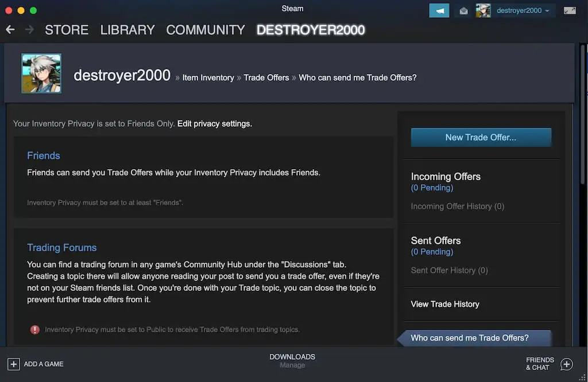Click the Friends section heading
588x382 pixels.
(x=44, y=156)
